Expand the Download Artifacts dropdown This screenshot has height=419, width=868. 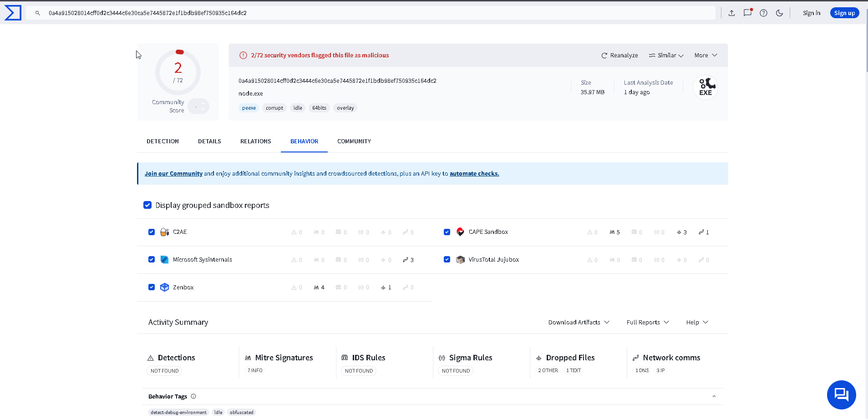pyautogui.click(x=579, y=322)
